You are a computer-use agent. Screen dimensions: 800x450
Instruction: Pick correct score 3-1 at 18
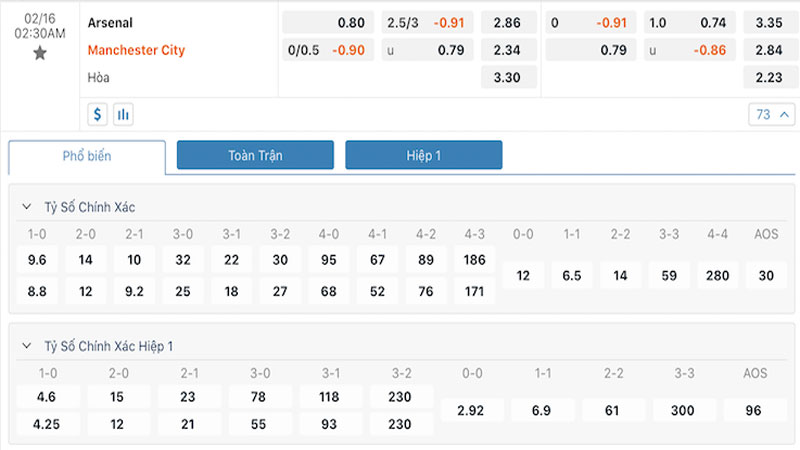pyautogui.click(x=232, y=291)
